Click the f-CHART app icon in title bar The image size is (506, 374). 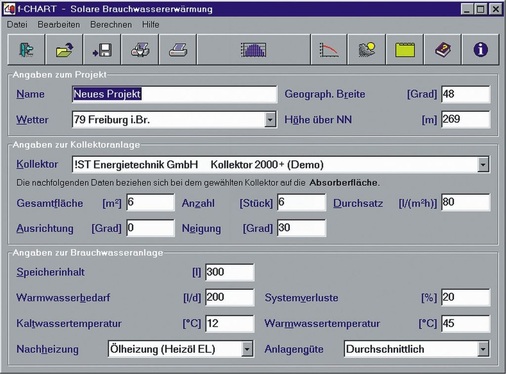pyautogui.click(x=10, y=9)
